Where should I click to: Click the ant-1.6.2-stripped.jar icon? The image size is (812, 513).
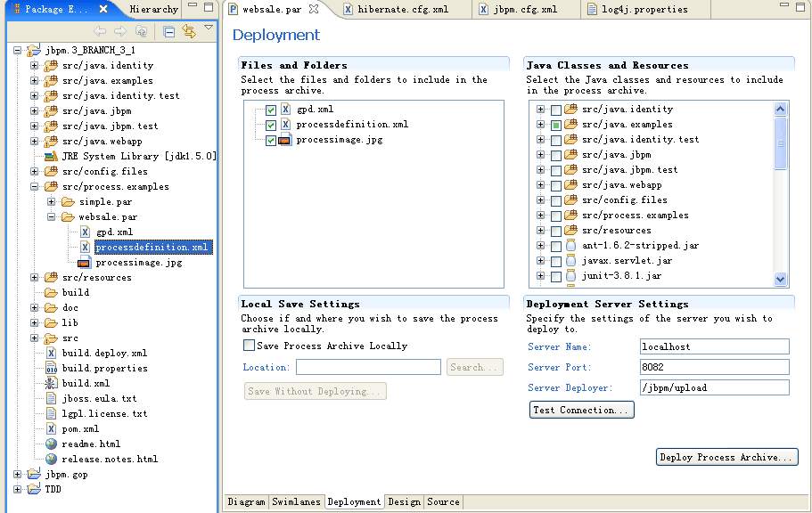[x=570, y=246]
